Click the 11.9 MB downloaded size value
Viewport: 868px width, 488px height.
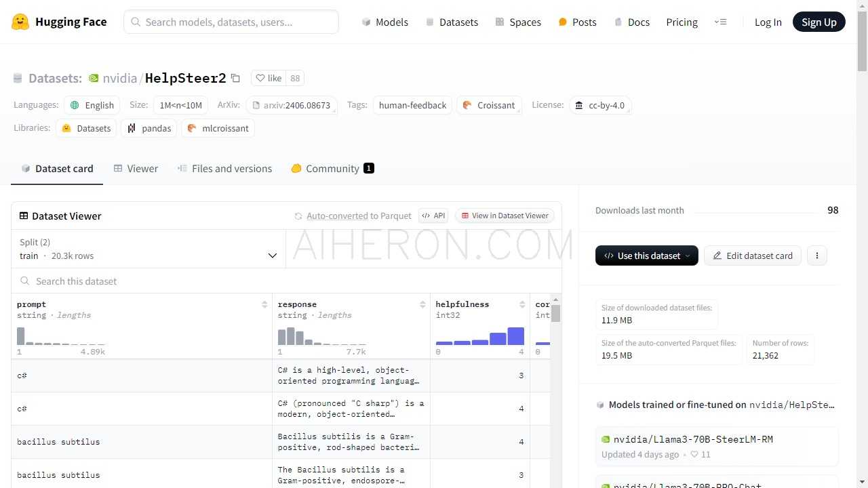(616, 320)
